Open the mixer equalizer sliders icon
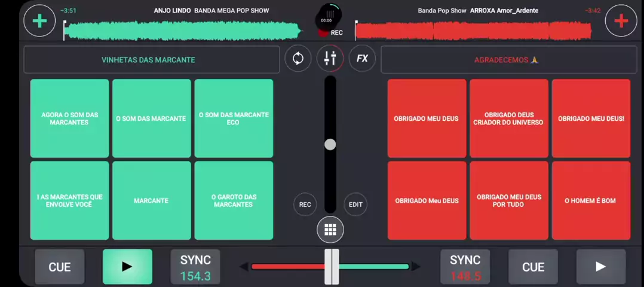 point(330,59)
